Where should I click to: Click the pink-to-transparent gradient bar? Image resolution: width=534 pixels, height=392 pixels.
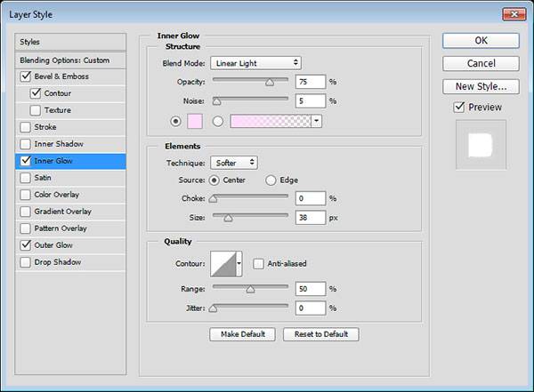point(270,121)
